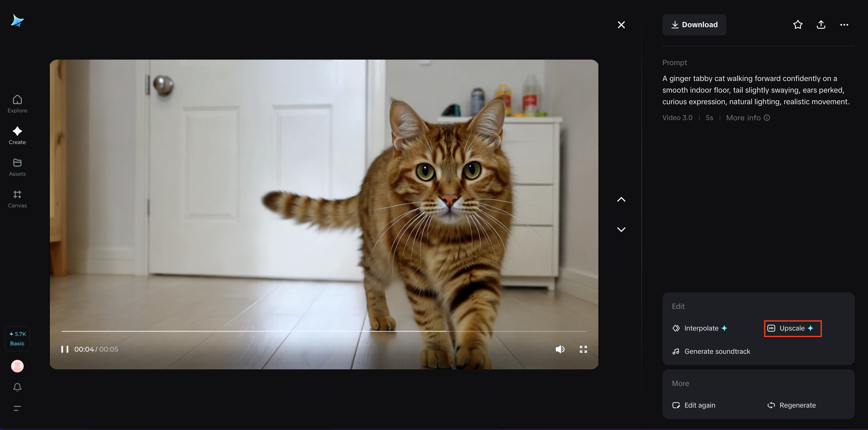Open the three-dots more options menu
The width and height of the screenshot is (868, 430).
[x=844, y=25]
